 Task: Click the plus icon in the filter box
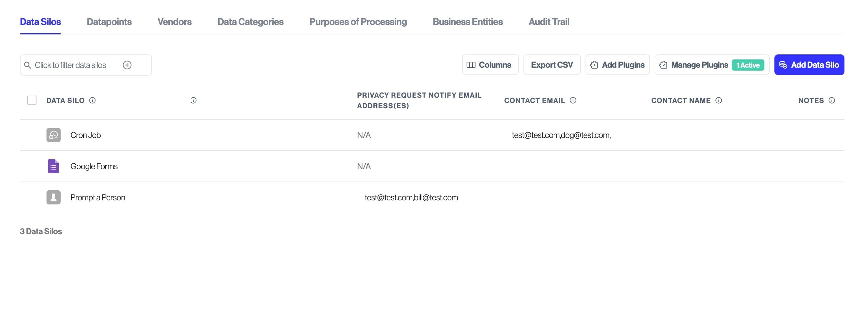pyautogui.click(x=127, y=65)
